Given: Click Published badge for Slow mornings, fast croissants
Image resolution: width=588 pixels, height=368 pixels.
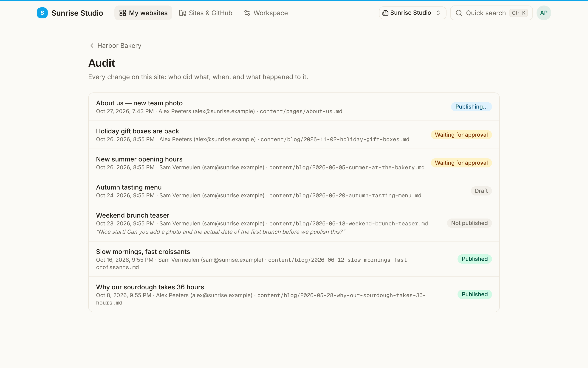Looking at the screenshot, I should [475, 259].
